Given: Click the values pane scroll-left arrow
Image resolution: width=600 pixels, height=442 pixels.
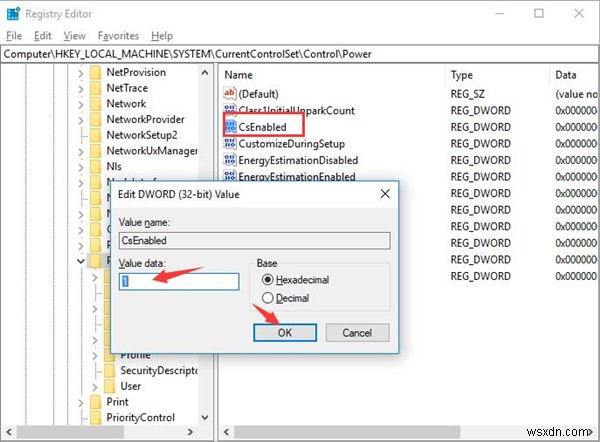Looking at the screenshot, I should click(x=226, y=432).
